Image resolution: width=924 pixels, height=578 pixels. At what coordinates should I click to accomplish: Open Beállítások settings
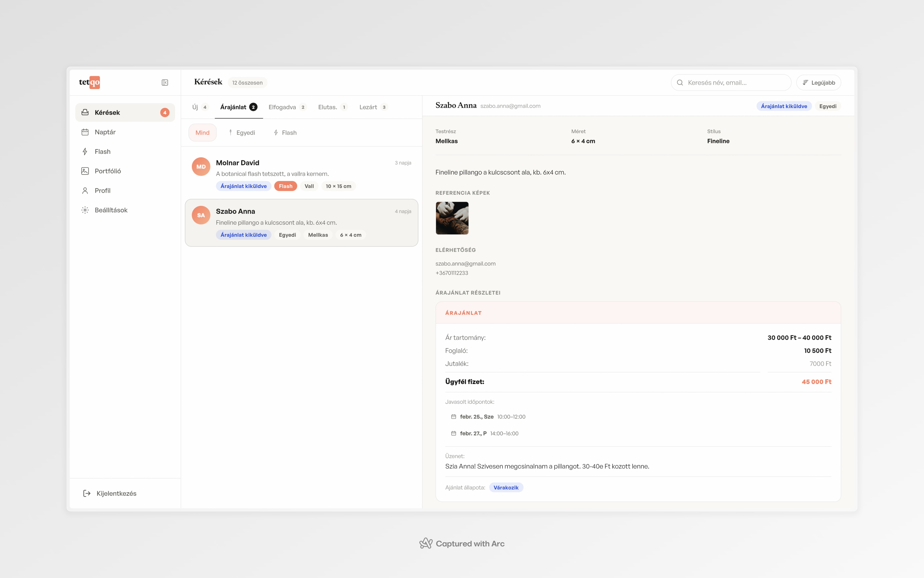tap(111, 210)
